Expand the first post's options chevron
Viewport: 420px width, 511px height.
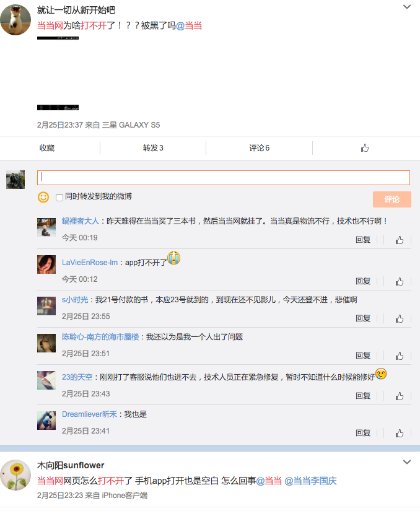(407, 7)
